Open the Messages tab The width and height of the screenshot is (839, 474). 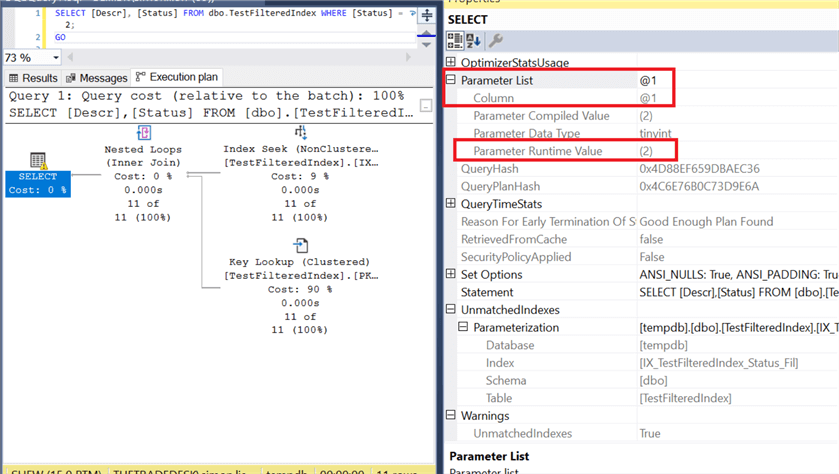click(96, 78)
